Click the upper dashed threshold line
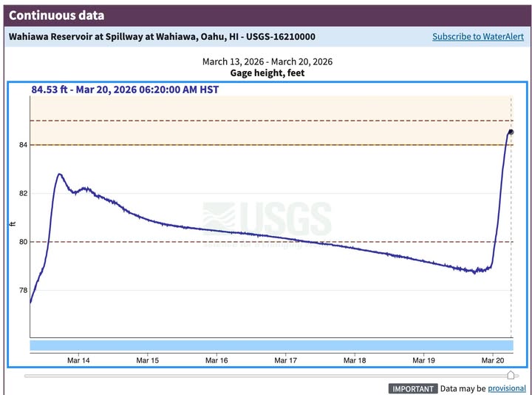 [271, 121]
